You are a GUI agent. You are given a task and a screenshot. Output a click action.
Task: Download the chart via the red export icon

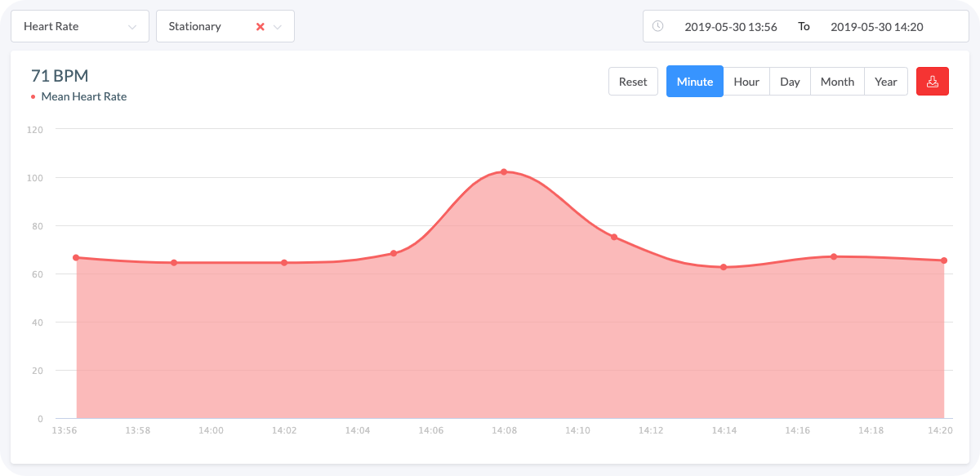point(933,81)
